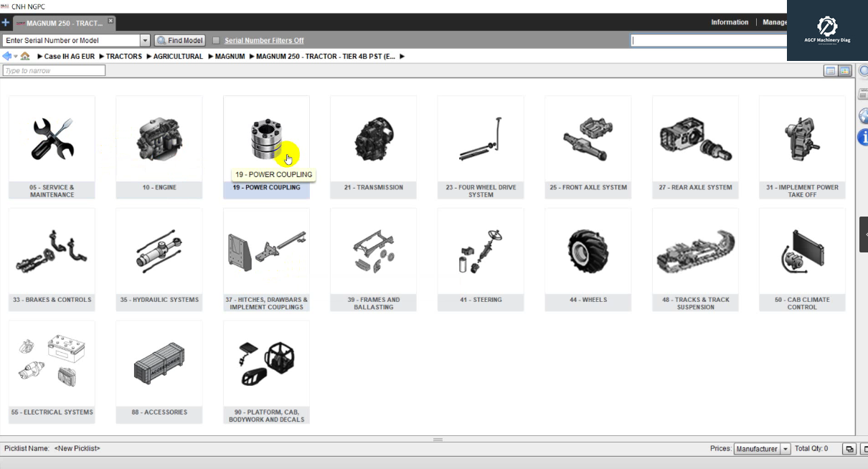Select the 44 - Wheels category icon
Viewport: 868px width, 469px height.
(588, 251)
